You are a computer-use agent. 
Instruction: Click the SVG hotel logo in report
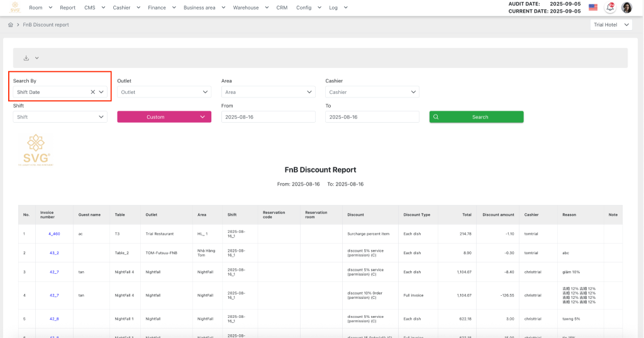[35, 151]
